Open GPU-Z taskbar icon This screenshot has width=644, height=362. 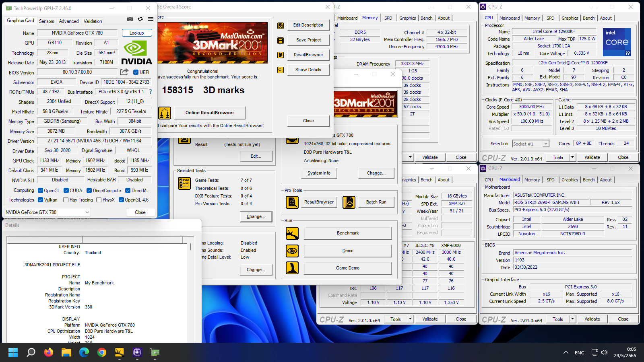pyautogui.click(x=155, y=353)
